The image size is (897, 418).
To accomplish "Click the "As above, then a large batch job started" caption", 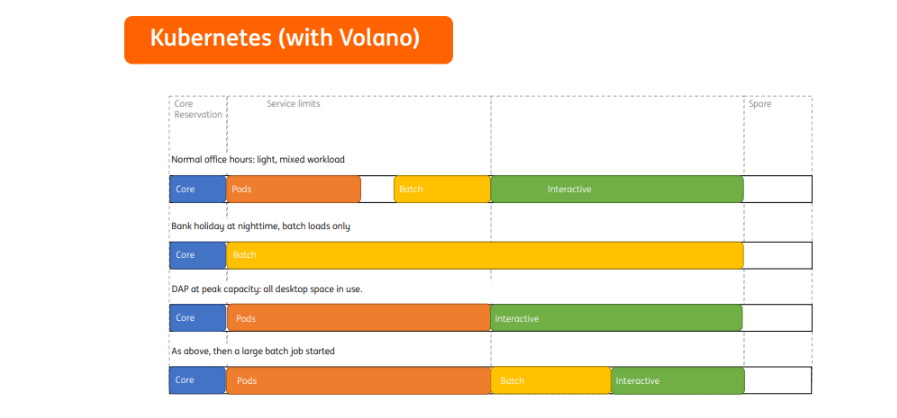I will (x=252, y=351).
